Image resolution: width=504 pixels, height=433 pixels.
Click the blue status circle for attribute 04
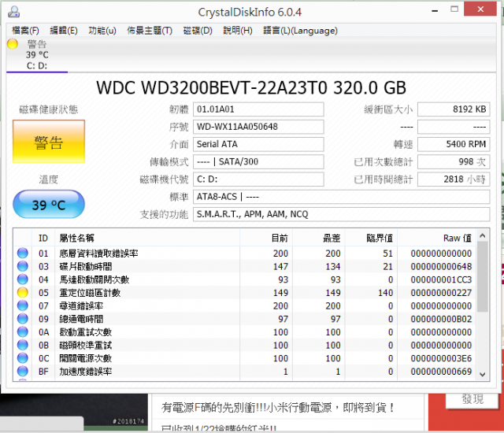click(23, 279)
